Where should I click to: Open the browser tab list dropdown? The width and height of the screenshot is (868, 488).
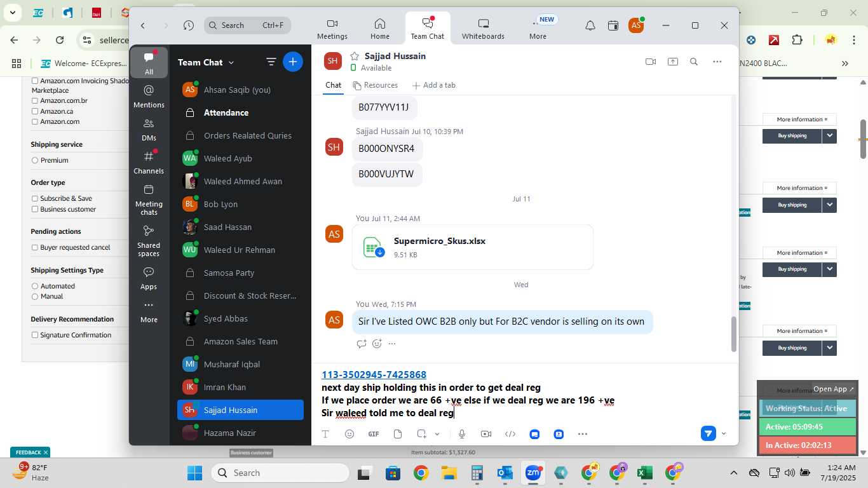tap(13, 13)
